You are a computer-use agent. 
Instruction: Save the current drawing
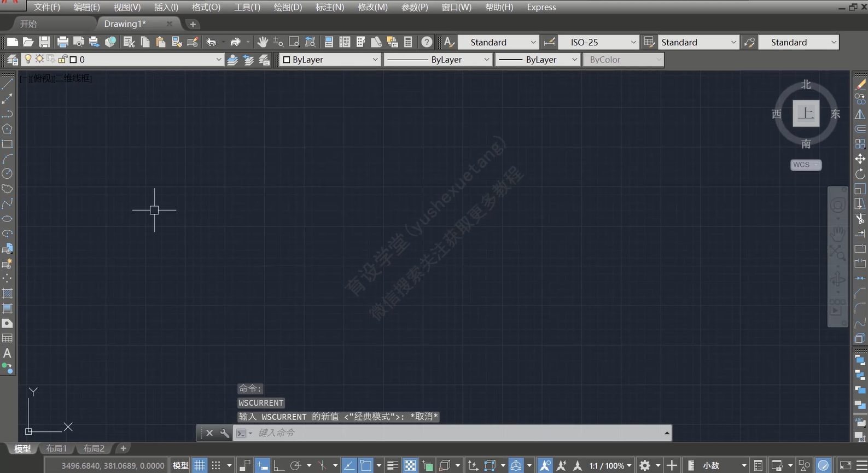45,42
